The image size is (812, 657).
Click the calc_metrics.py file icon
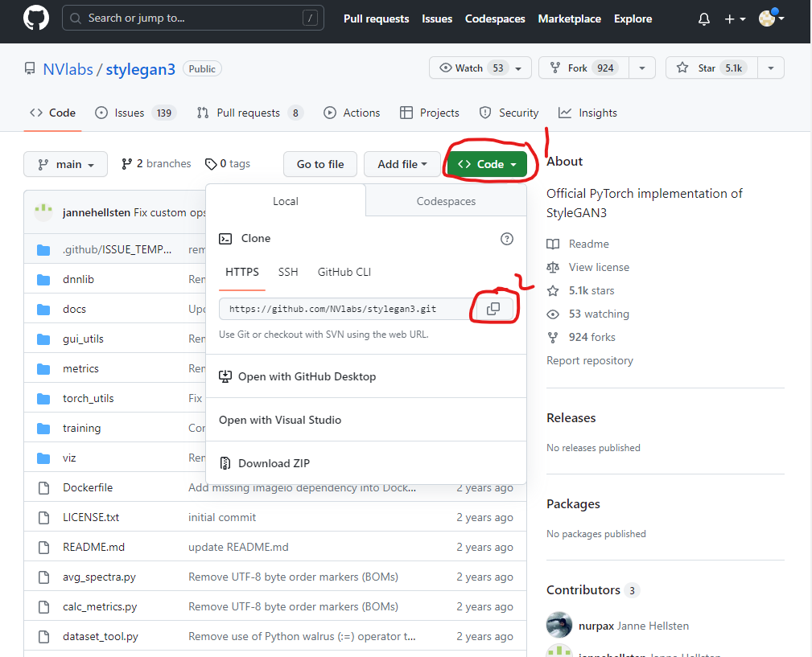44,607
